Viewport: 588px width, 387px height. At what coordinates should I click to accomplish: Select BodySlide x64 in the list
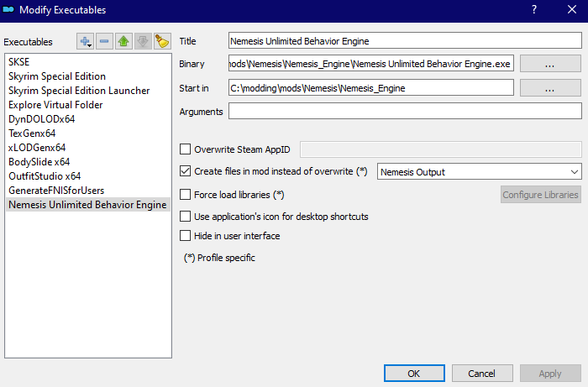pos(87,161)
